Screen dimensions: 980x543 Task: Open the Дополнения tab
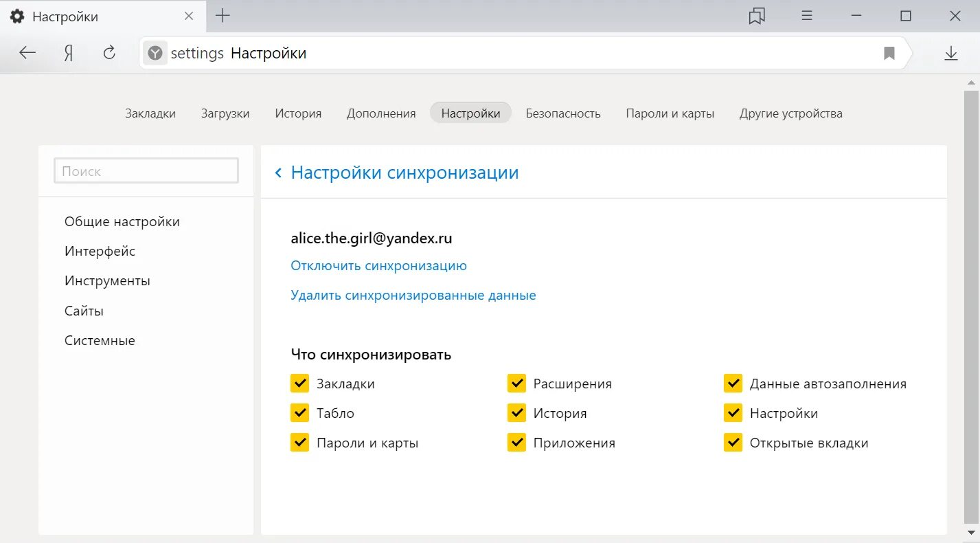pyautogui.click(x=381, y=113)
